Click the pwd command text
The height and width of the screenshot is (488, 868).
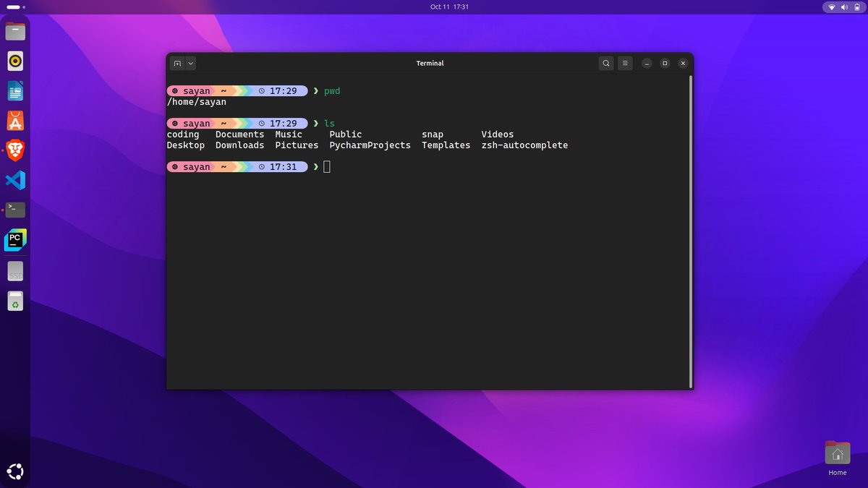(x=332, y=91)
